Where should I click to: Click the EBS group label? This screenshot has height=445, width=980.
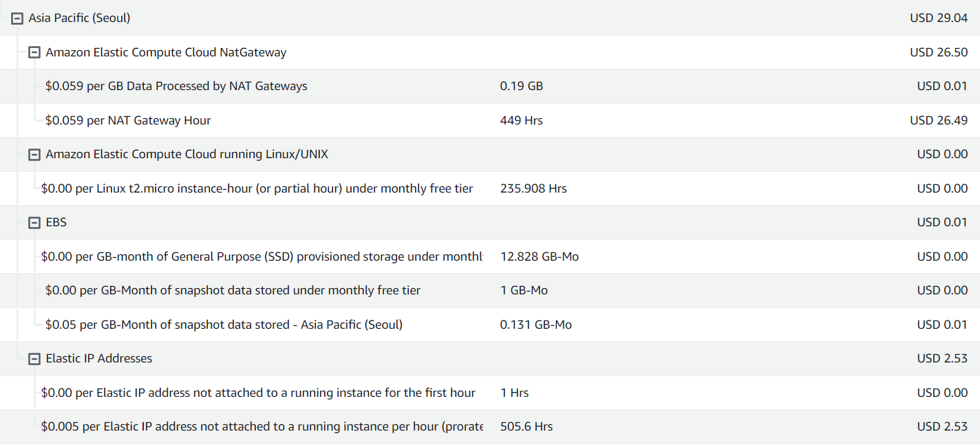pyautogui.click(x=56, y=222)
